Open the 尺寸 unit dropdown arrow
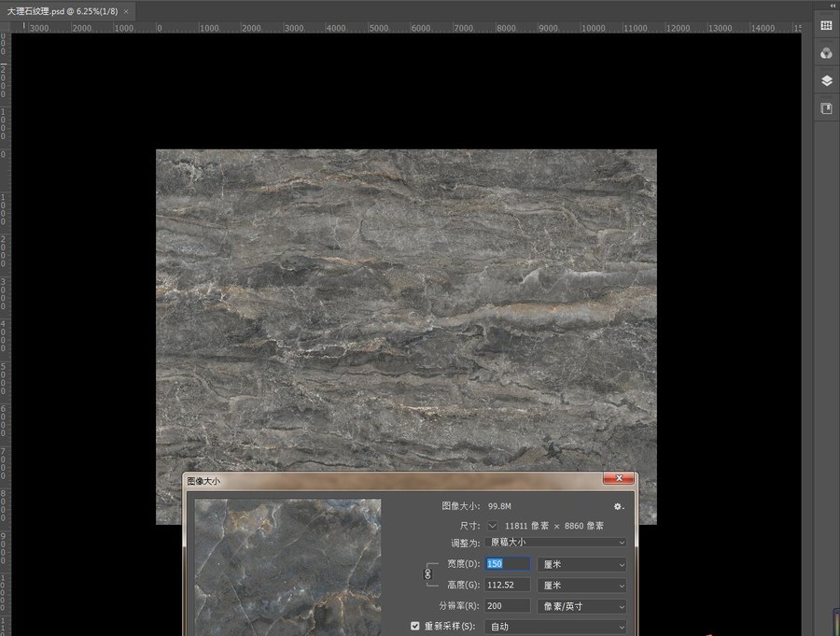 (492, 526)
